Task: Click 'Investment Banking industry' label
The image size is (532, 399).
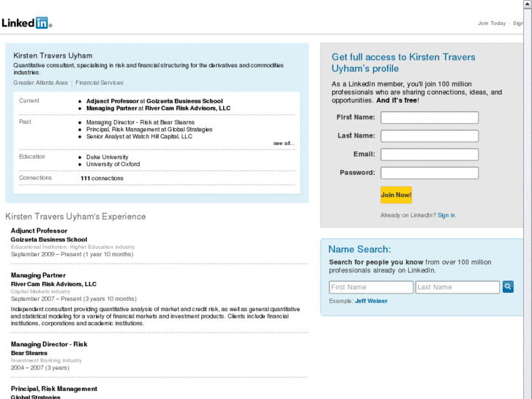Action: coord(47,361)
